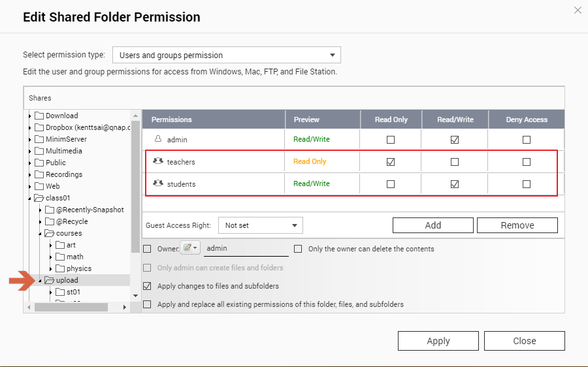
Task: Click the Add button
Action: click(x=433, y=225)
